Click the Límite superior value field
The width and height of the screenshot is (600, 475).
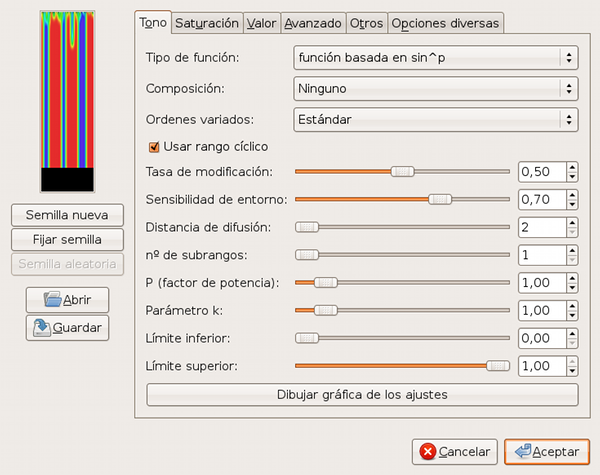(x=541, y=366)
